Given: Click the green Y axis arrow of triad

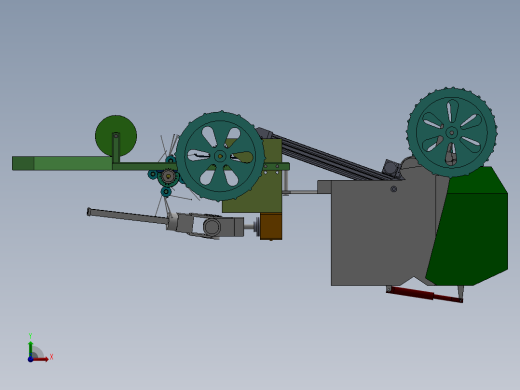Looking at the screenshot, I should click(x=30, y=349).
